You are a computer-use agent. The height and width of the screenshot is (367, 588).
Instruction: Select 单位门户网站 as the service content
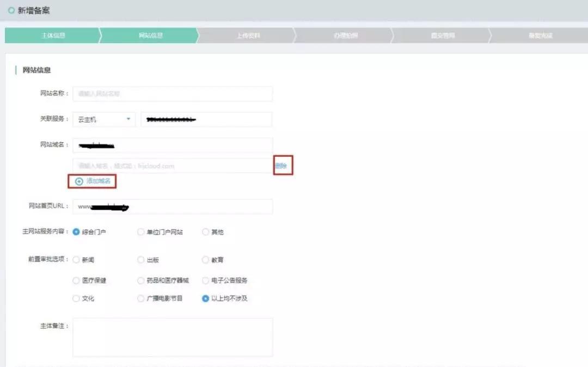pos(141,231)
